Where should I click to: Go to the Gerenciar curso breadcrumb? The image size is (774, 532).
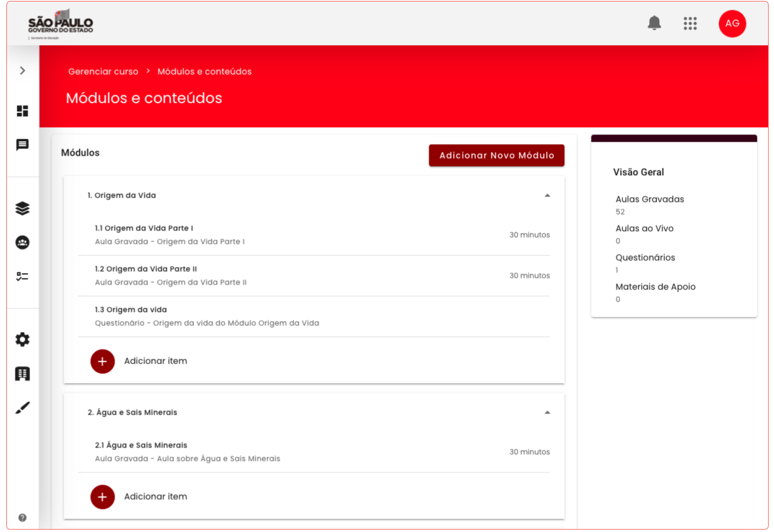tap(103, 71)
